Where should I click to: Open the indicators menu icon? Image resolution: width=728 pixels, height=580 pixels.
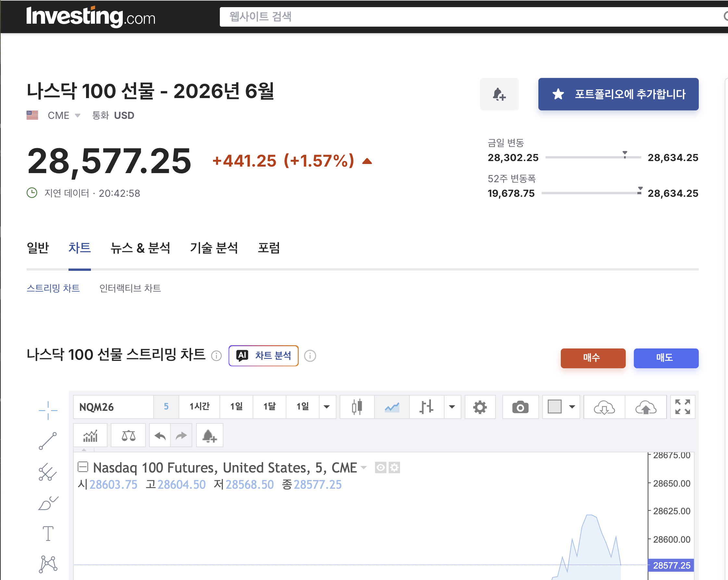pyautogui.click(x=91, y=435)
